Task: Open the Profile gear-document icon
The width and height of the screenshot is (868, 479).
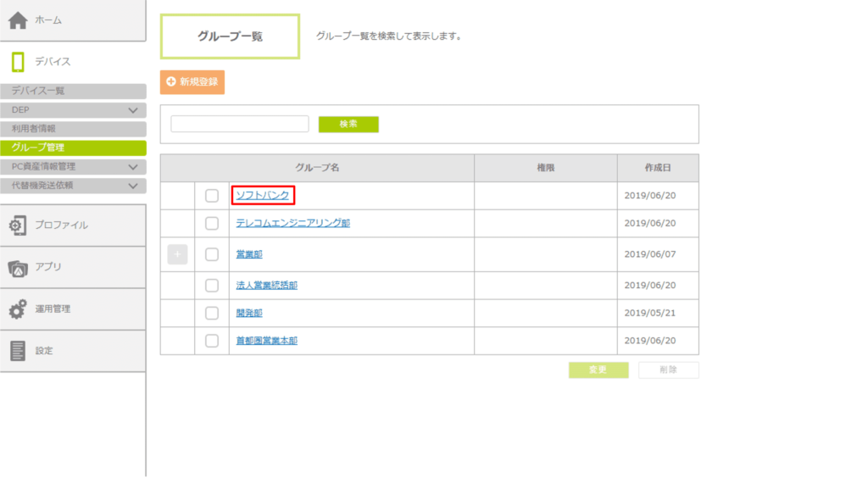Action: (18, 226)
